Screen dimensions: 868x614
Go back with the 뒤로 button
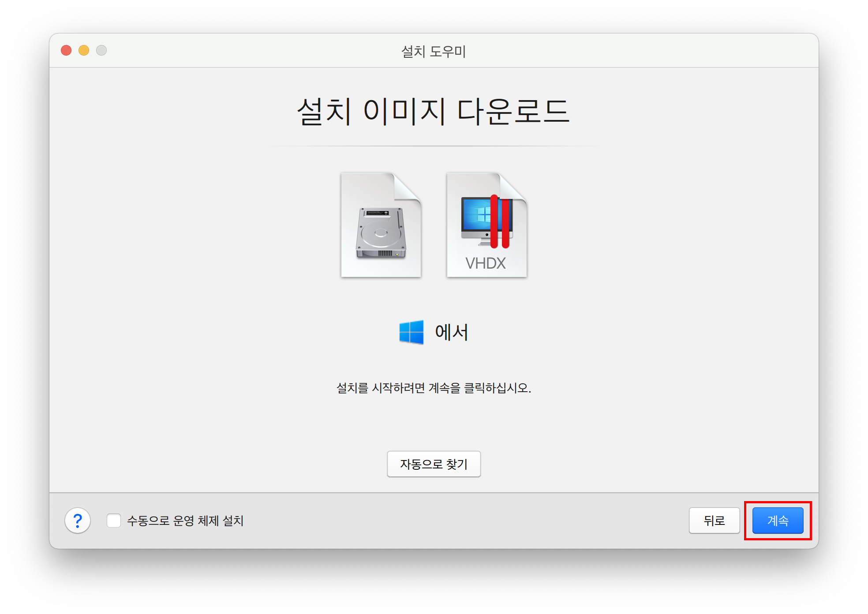(714, 520)
